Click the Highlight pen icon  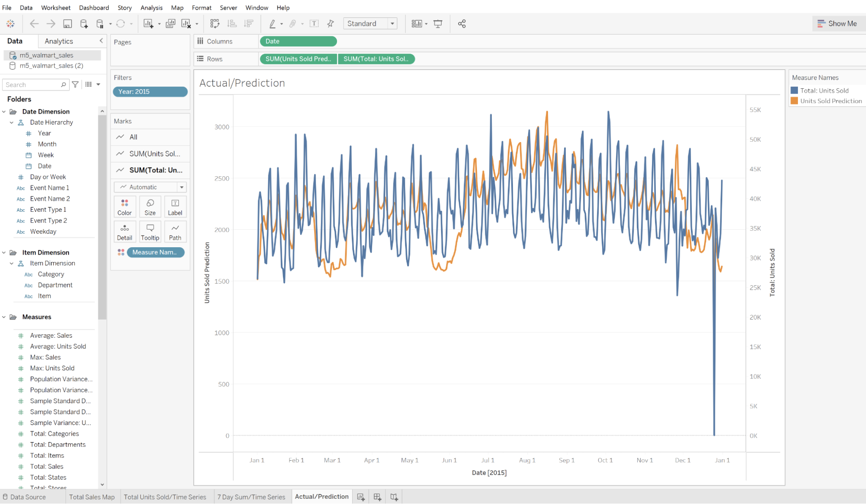[x=272, y=24]
